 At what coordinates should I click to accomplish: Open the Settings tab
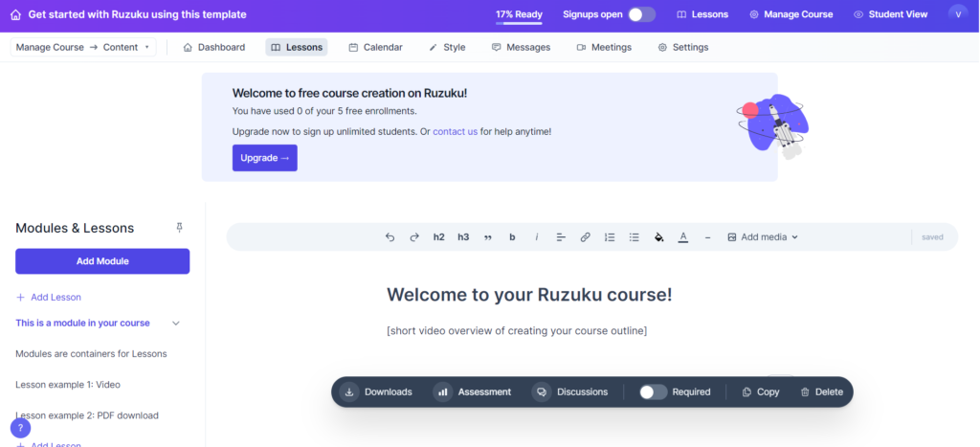click(x=683, y=47)
